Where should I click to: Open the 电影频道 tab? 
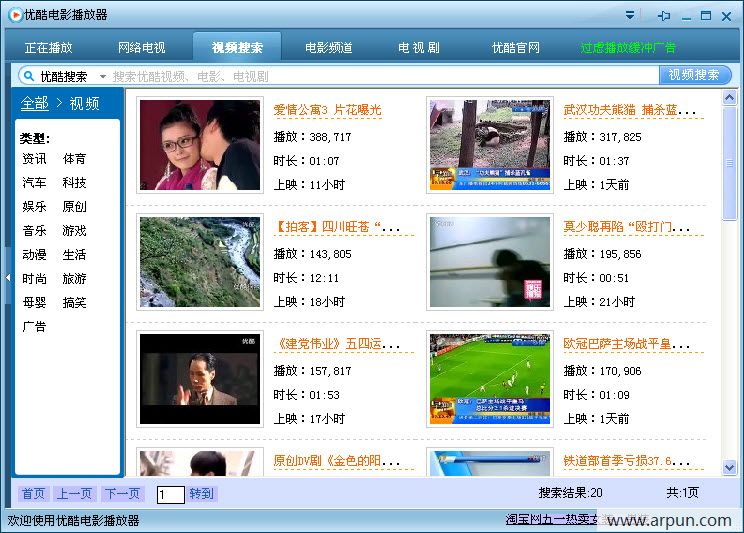tap(329, 48)
